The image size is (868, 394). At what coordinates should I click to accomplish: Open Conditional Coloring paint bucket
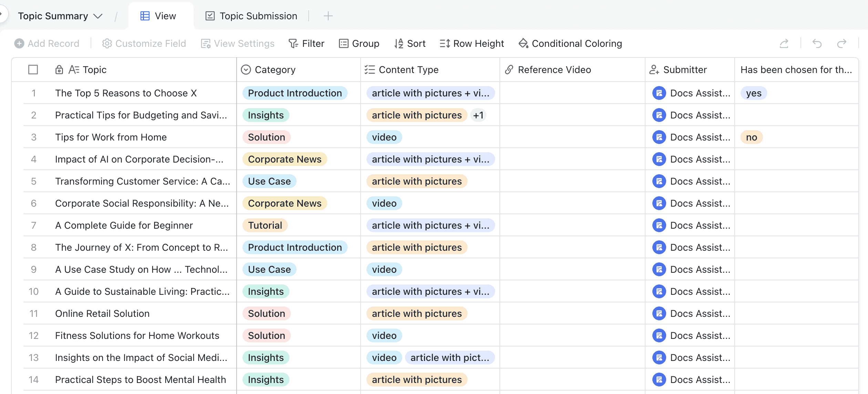523,43
